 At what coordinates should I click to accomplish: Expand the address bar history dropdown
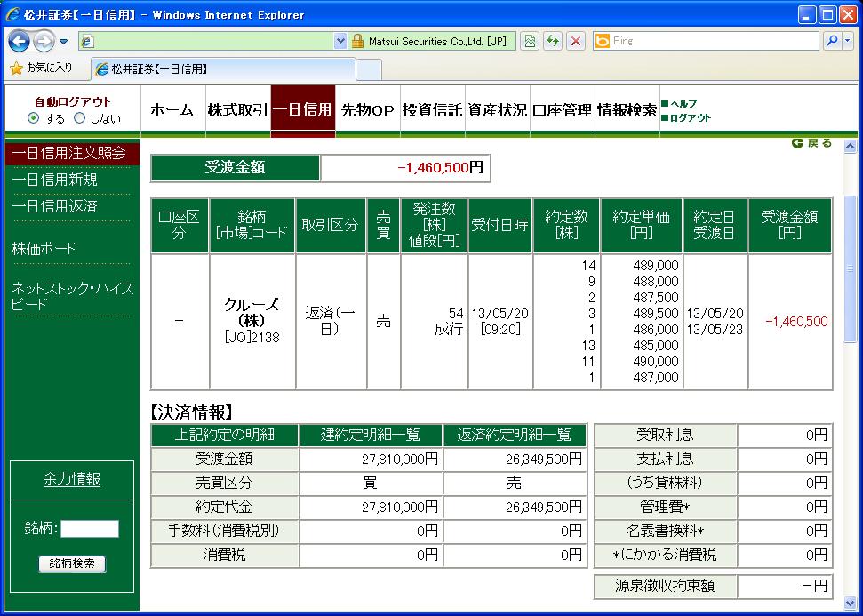point(340,41)
